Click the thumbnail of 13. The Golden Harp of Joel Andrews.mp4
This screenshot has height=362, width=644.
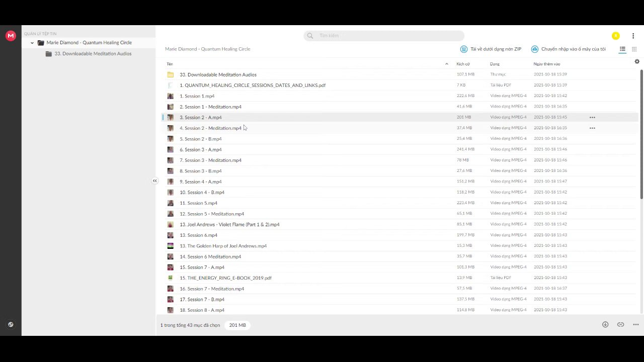[x=171, y=246]
